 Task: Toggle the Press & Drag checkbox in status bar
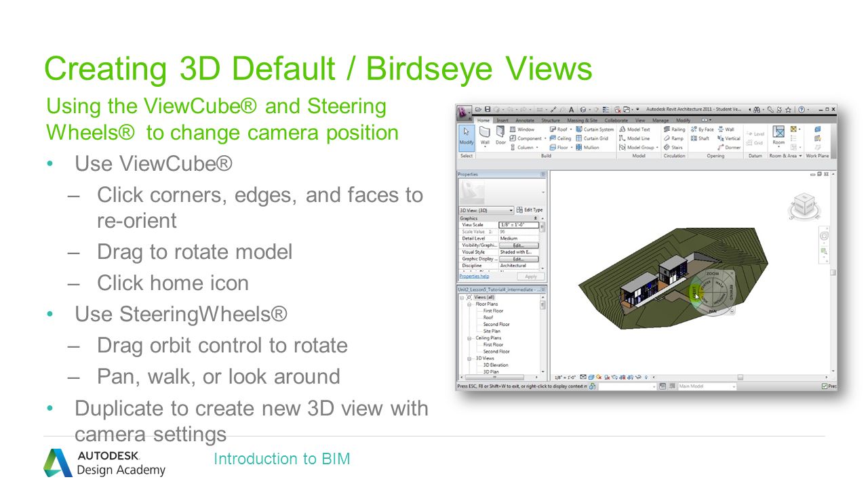(x=825, y=386)
